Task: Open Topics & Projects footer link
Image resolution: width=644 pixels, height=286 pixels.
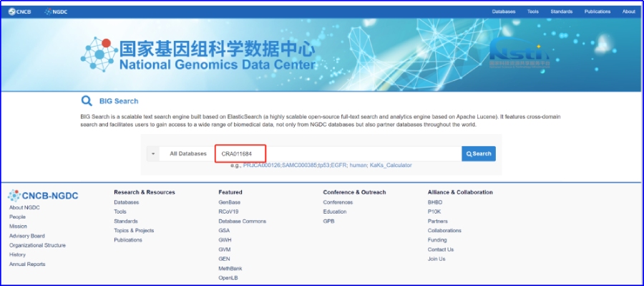Action: [x=134, y=230]
